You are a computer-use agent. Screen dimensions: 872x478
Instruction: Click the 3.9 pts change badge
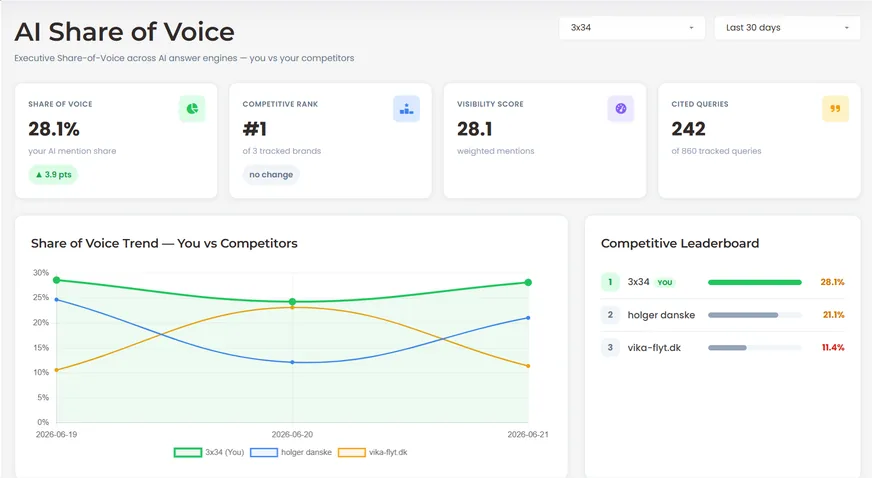[53, 175]
